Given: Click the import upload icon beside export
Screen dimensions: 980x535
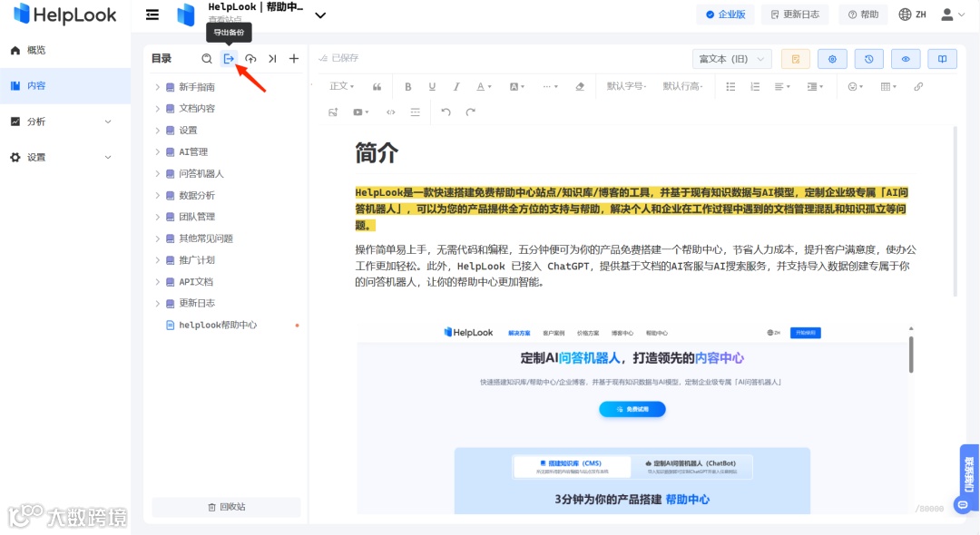Looking at the screenshot, I should pos(251,58).
